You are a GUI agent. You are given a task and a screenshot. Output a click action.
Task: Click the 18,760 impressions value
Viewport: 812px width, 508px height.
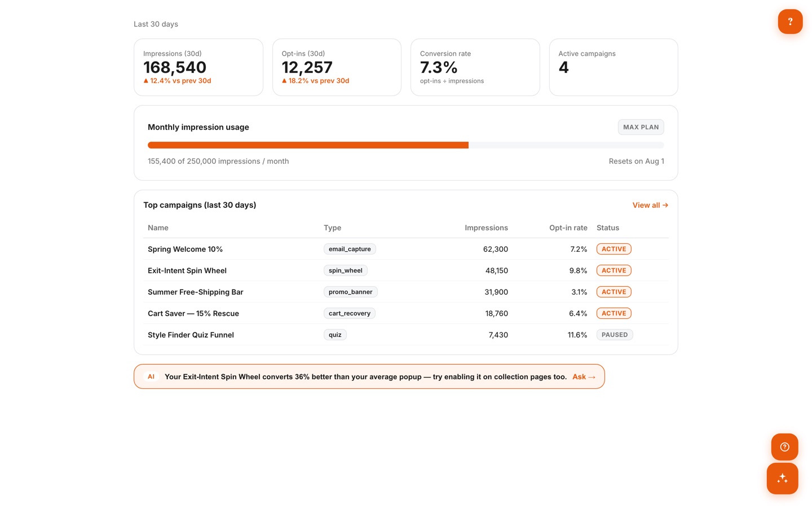pyautogui.click(x=497, y=313)
